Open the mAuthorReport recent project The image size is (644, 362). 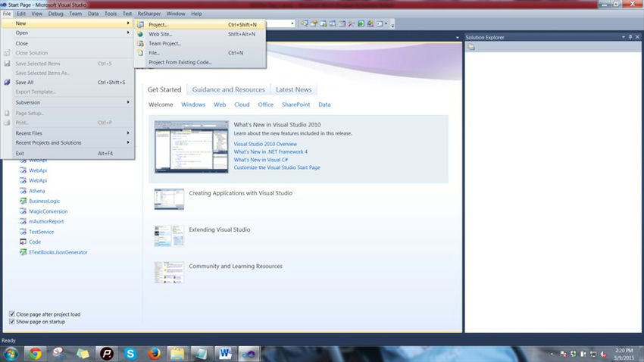click(x=46, y=222)
